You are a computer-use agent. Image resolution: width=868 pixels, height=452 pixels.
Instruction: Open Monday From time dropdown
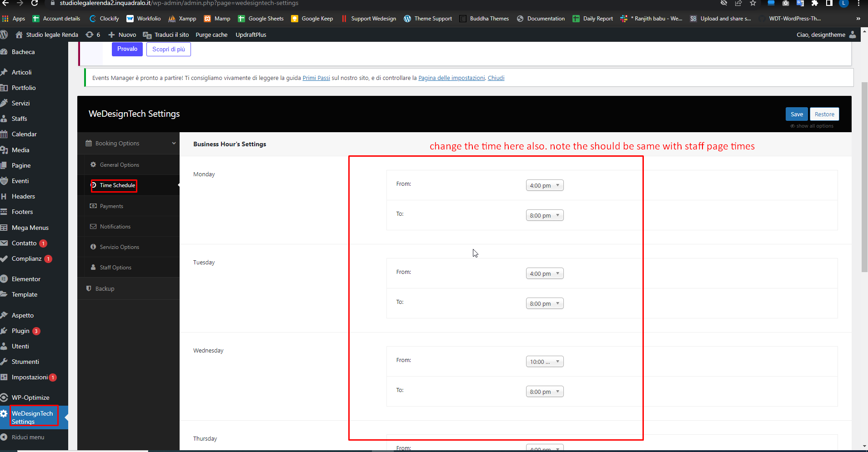coord(545,185)
